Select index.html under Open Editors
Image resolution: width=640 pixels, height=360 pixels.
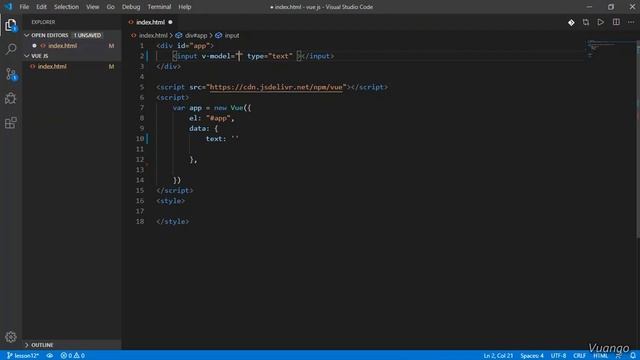click(x=62, y=46)
